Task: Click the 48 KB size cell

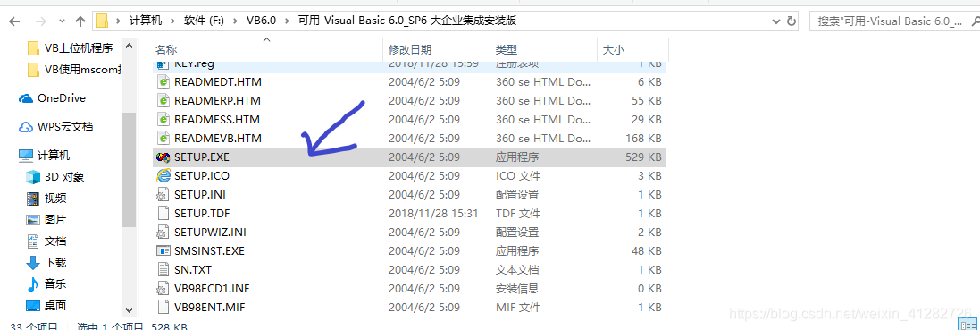Action: point(646,251)
